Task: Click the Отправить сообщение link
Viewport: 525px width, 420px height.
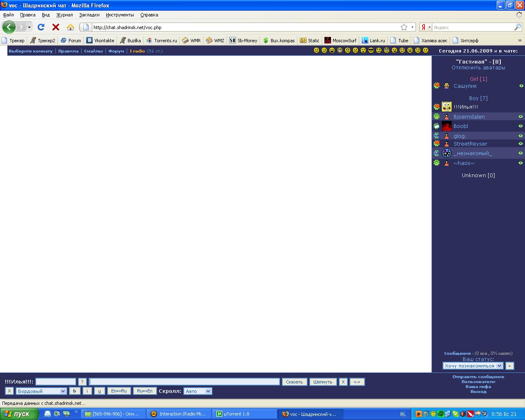Action: pyautogui.click(x=478, y=377)
